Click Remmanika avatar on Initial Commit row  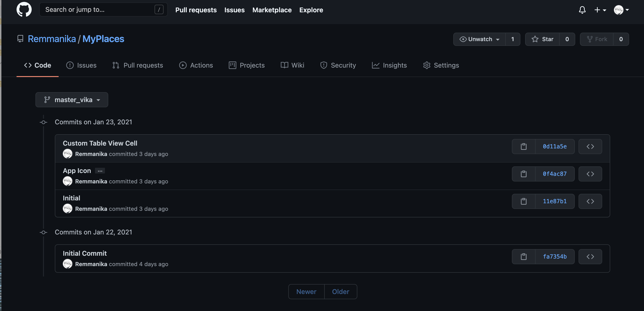point(68,264)
